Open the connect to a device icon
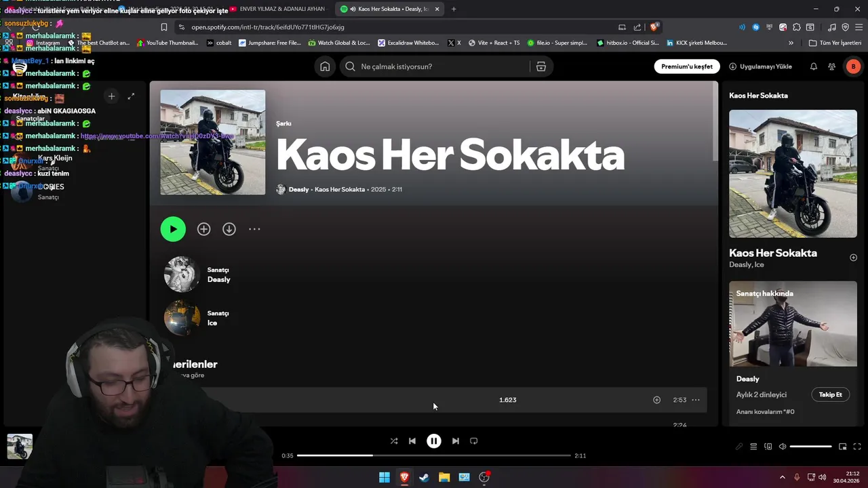 (x=768, y=447)
